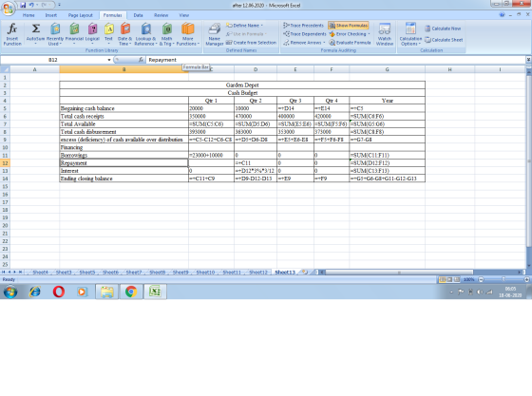The height and width of the screenshot is (396, 532).
Task: Open the View tab
Action: click(184, 15)
